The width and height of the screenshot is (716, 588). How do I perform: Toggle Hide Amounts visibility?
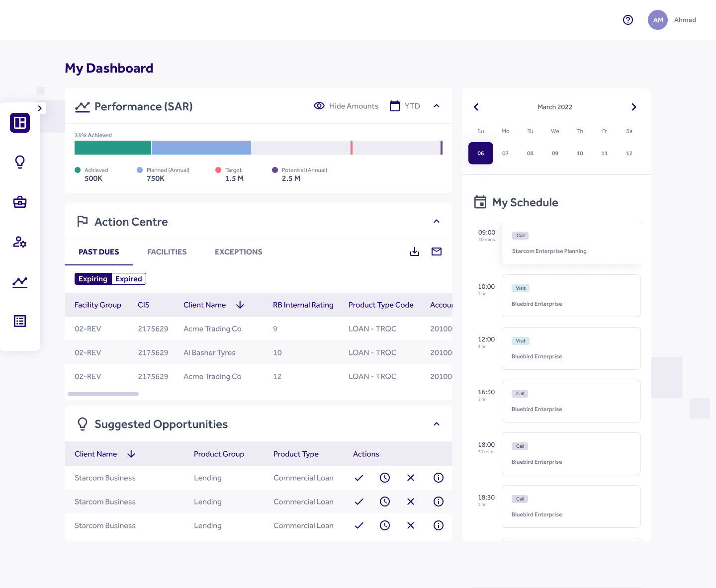346,106
